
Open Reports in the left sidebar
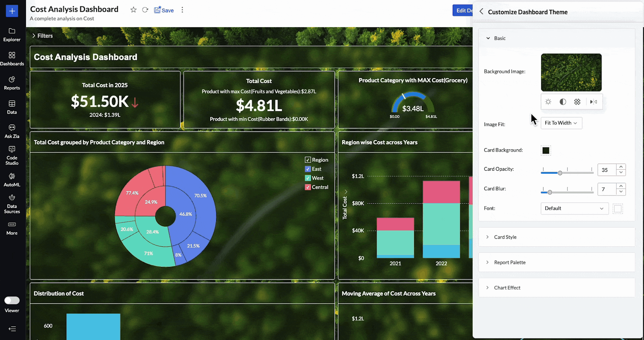click(12, 83)
